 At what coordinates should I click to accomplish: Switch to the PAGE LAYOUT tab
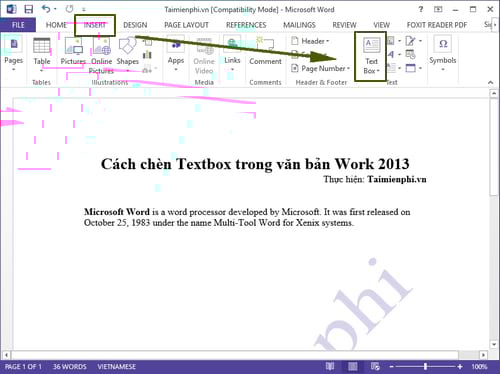pos(186,25)
